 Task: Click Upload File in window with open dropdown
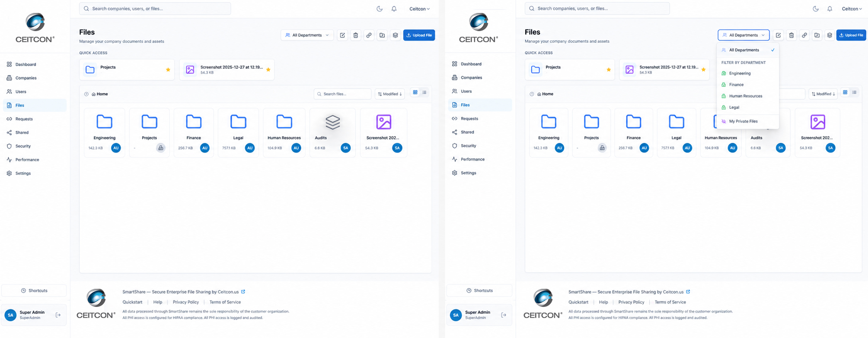[x=851, y=35]
